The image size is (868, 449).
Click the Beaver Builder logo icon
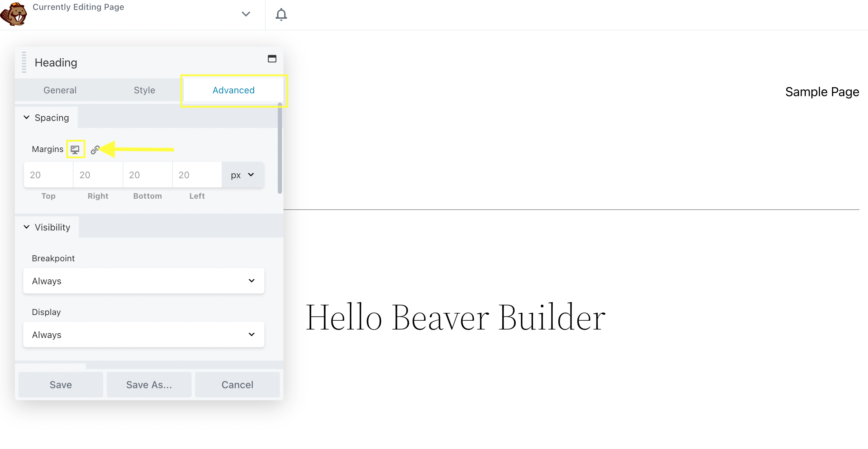point(14,14)
